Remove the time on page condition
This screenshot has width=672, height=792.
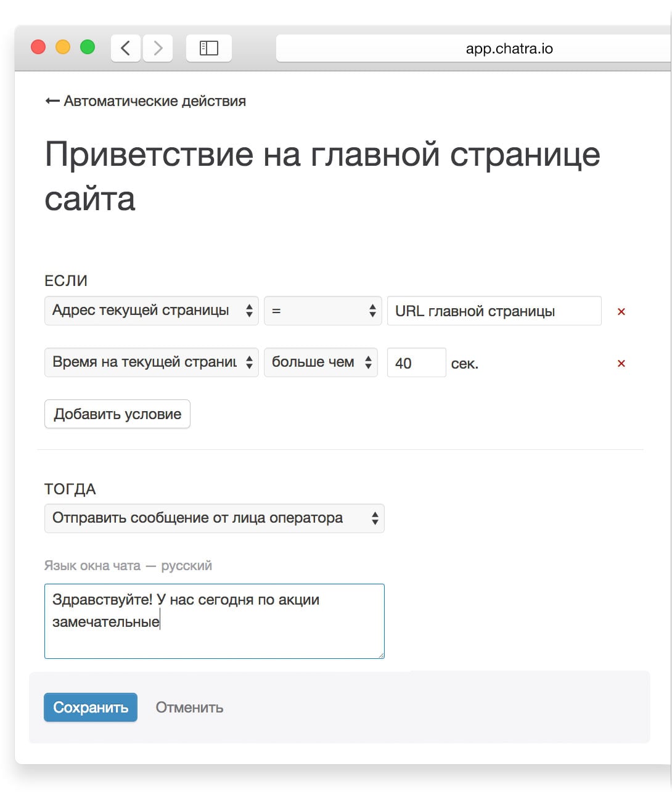pyautogui.click(x=621, y=364)
